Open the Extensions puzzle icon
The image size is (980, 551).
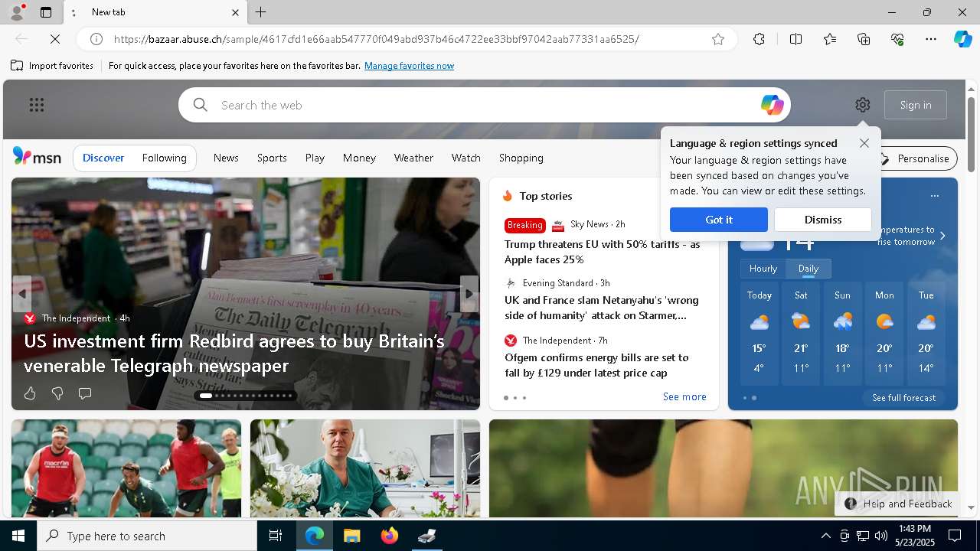(759, 39)
